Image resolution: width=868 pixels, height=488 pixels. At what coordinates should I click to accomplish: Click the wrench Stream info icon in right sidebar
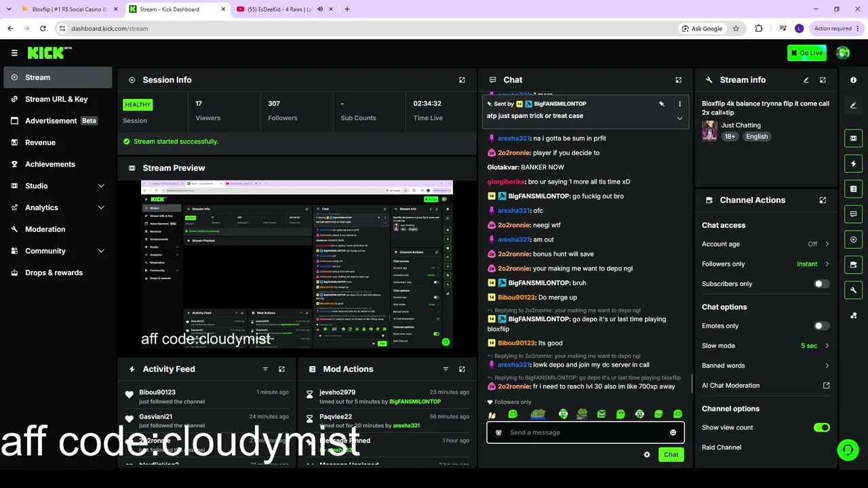853,290
